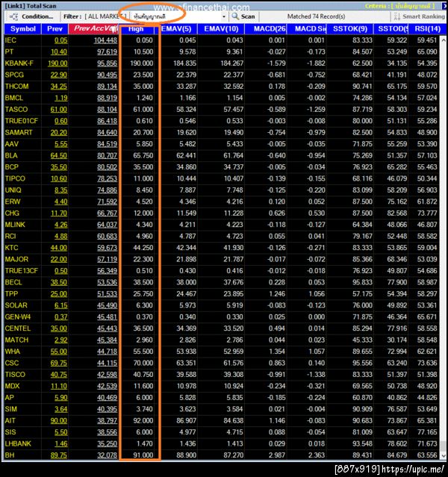
Task: Open the Condition... settings button
Action: [31, 16]
